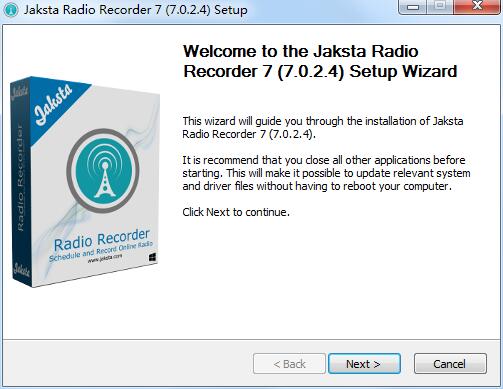Click the Radio Recorder product box image
The image size is (503, 389).
84,182
